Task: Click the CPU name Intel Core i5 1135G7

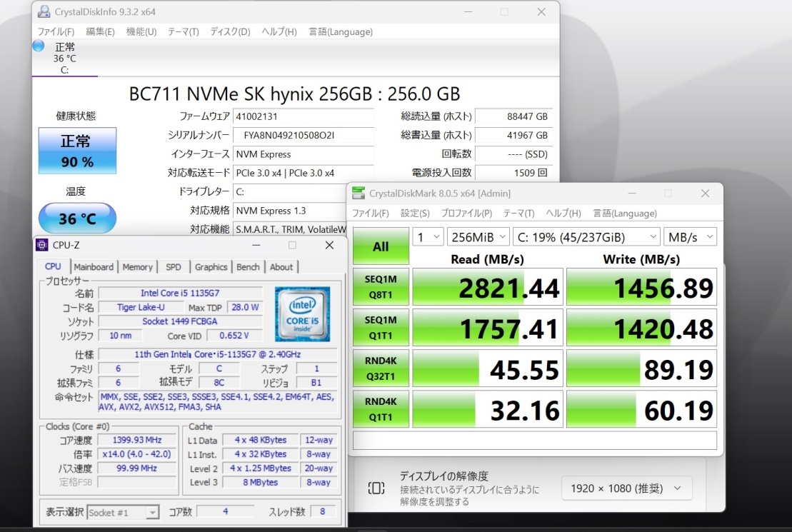Action: 180,293
